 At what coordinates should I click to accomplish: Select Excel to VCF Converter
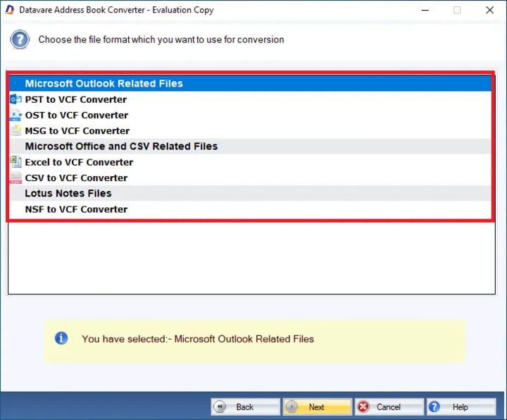(x=250, y=162)
